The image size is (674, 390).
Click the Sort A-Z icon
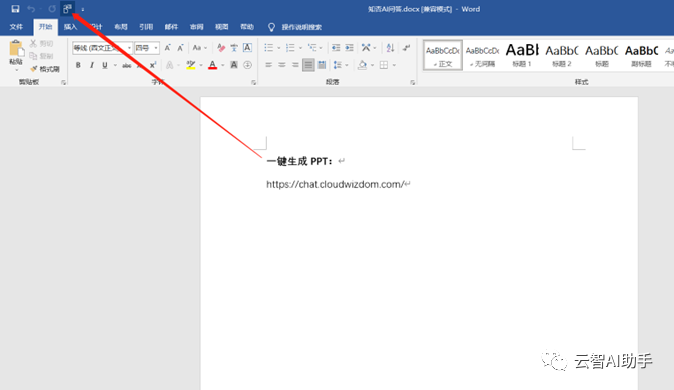390,47
